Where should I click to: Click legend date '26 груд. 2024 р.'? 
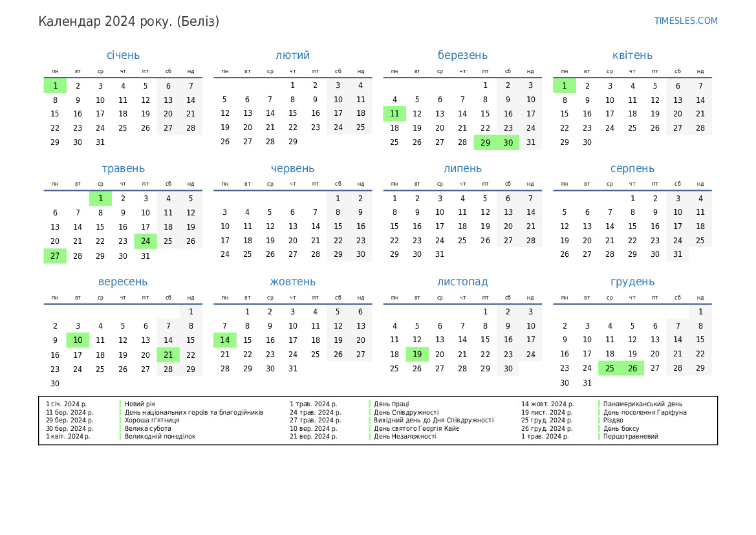[546, 428]
